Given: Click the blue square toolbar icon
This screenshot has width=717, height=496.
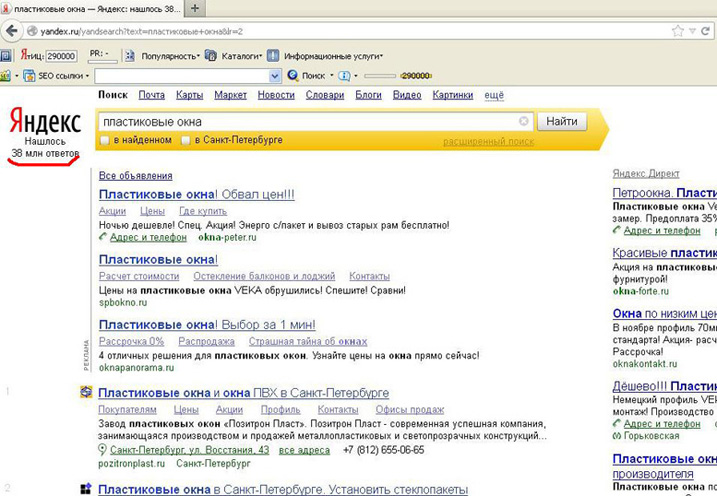Looking at the screenshot, I should click(x=5, y=56).
